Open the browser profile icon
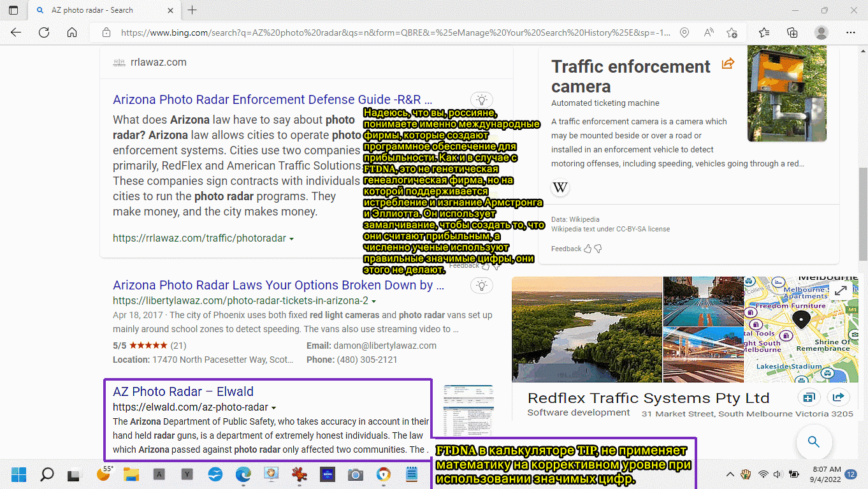 point(821,33)
